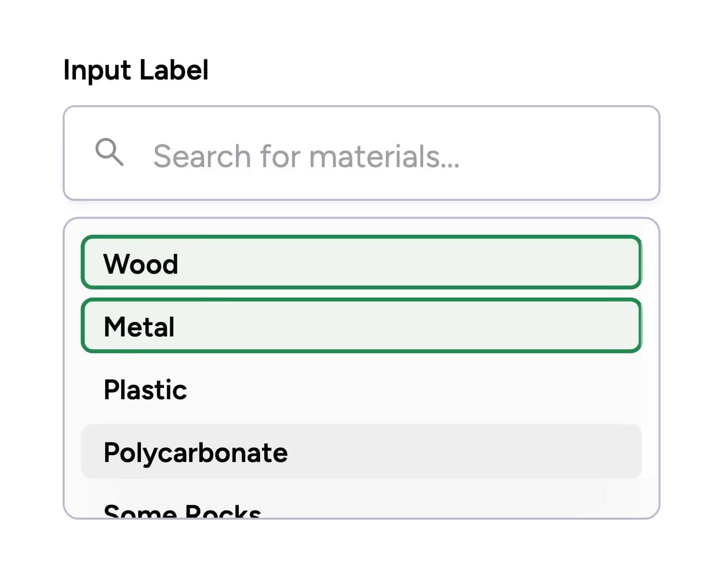Click the 'Search for materials...' placeholder text
This screenshot has width=728, height=588.
tap(306, 156)
